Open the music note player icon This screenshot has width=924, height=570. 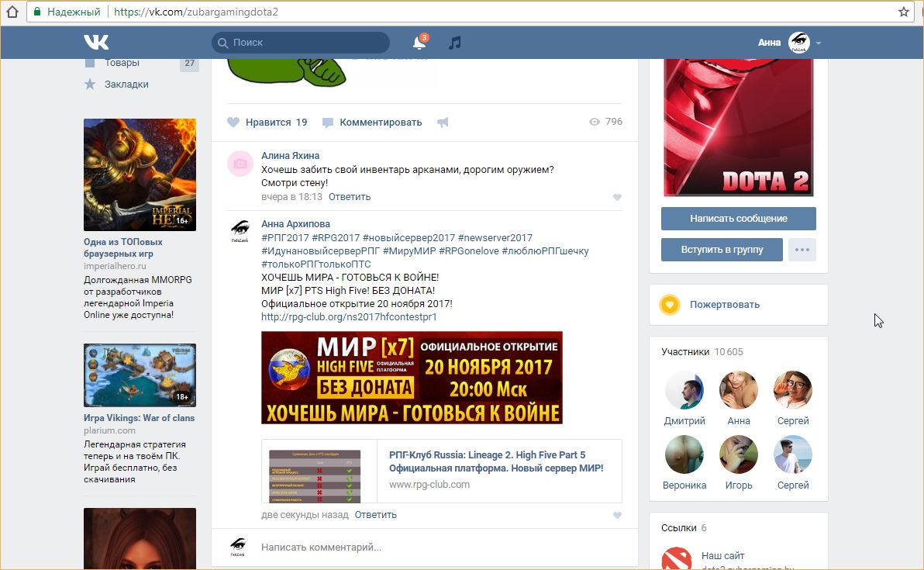point(454,43)
